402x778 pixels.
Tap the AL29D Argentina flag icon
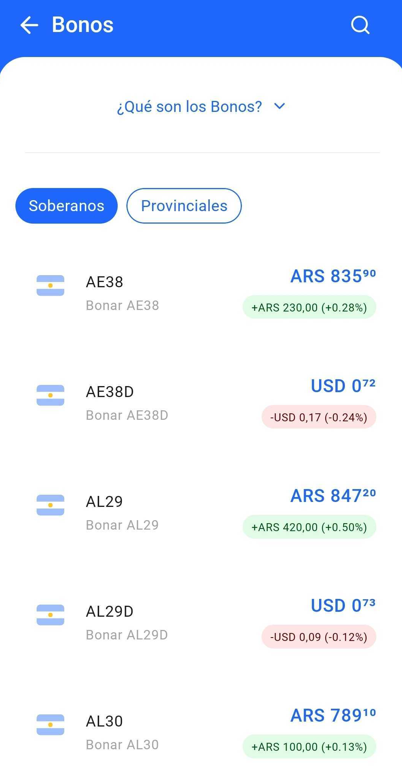(x=50, y=615)
